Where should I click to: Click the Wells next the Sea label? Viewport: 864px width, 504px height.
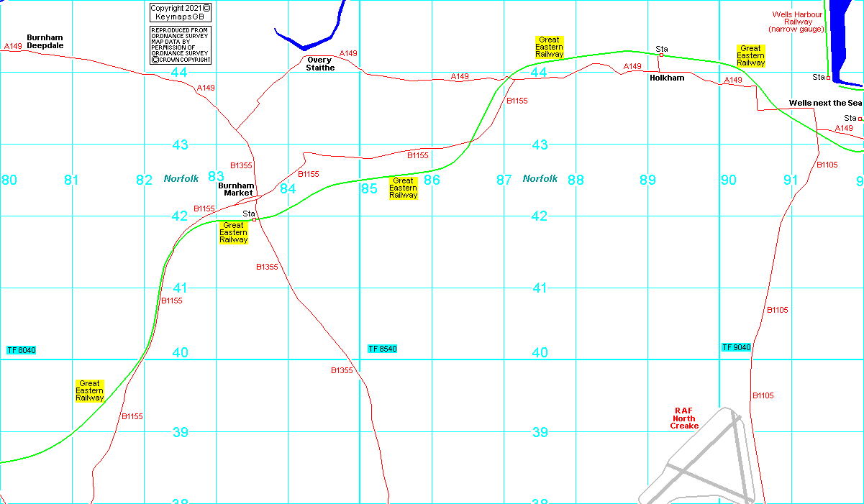tap(825, 103)
